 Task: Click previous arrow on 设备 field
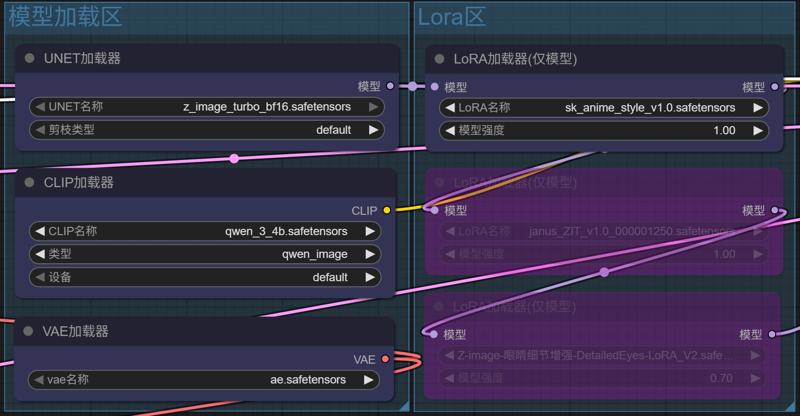tap(39, 277)
